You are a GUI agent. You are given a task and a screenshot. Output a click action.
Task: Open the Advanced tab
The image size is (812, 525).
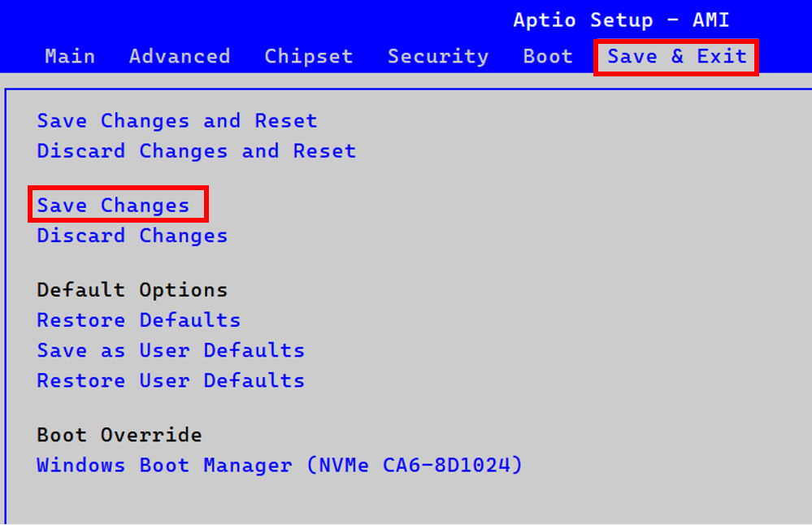coord(179,56)
